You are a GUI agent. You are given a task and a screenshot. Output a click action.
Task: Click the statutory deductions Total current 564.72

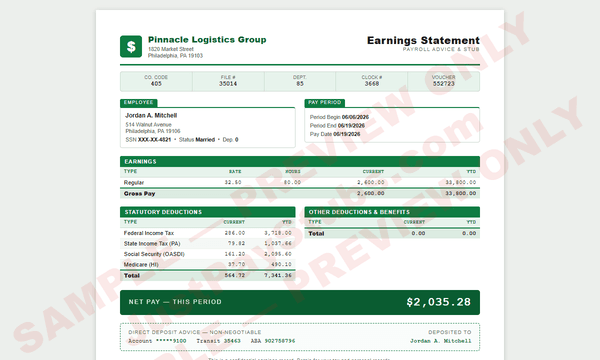coord(235,275)
